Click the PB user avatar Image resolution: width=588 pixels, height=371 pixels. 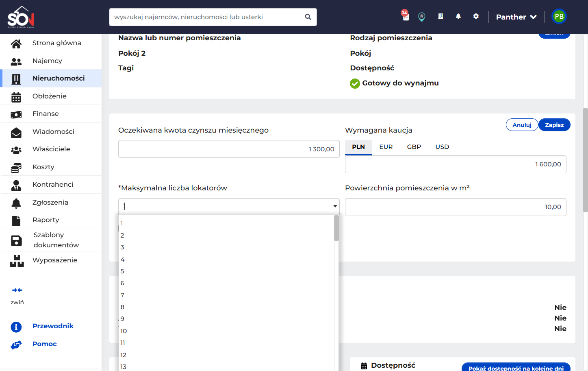coord(559,17)
